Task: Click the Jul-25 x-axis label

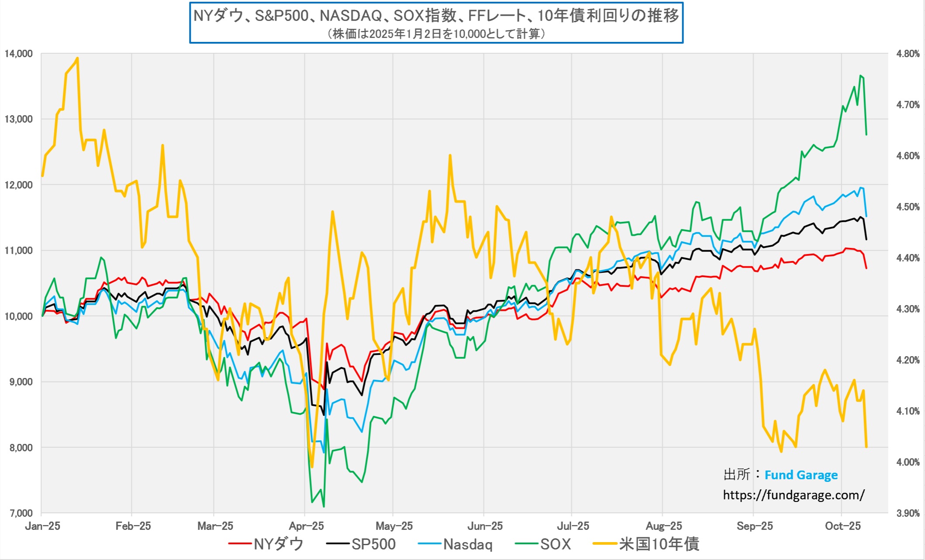Action: (573, 526)
